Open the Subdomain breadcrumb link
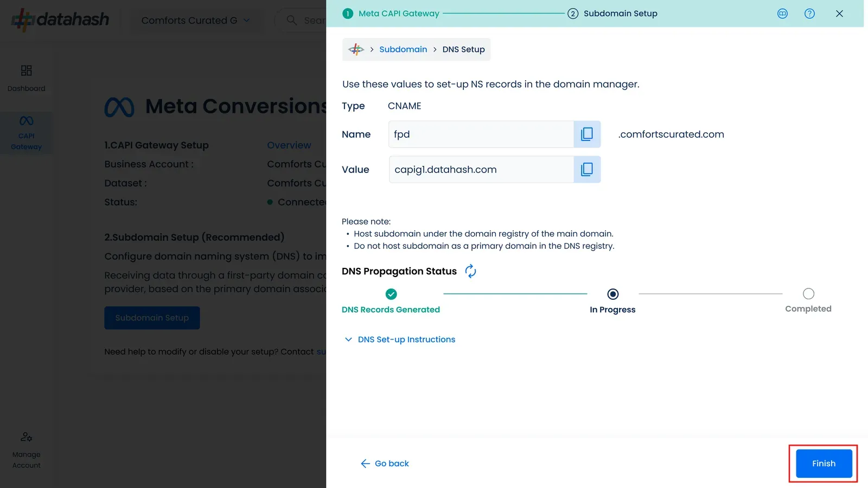The image size is (868, 488). (x=403, y=49)
